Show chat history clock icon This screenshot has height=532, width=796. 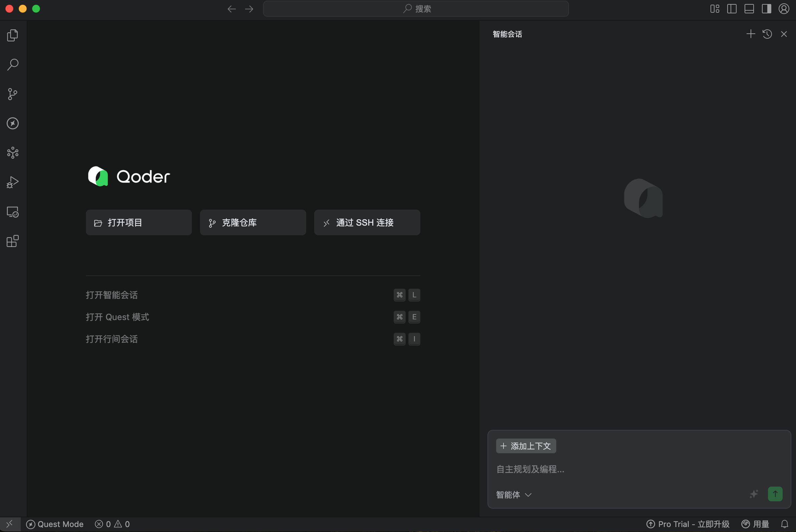pyautogui.click(x=767, y=34)
